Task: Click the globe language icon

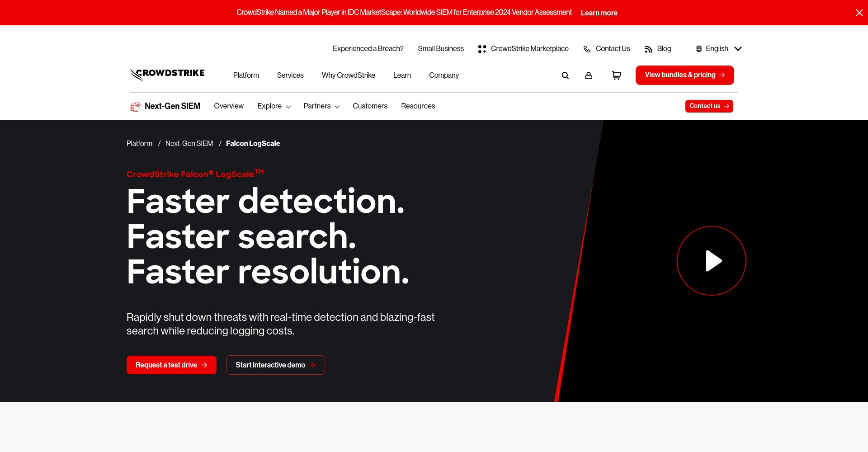Action: (x=699, y=49)
